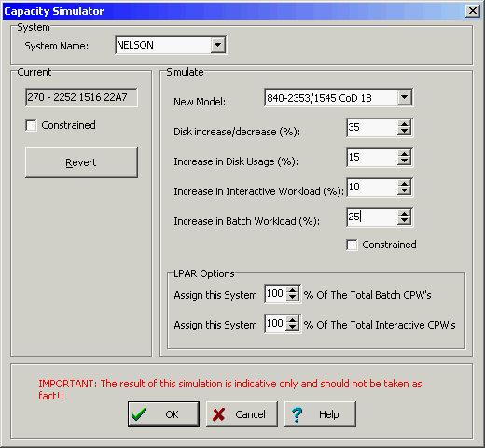Increment Increase in Disk Usage spinner

404,154
